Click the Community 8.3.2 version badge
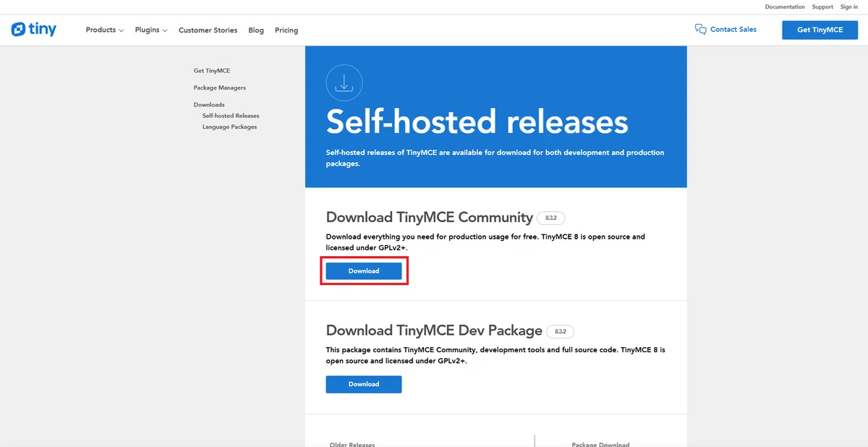 point(551,218)
